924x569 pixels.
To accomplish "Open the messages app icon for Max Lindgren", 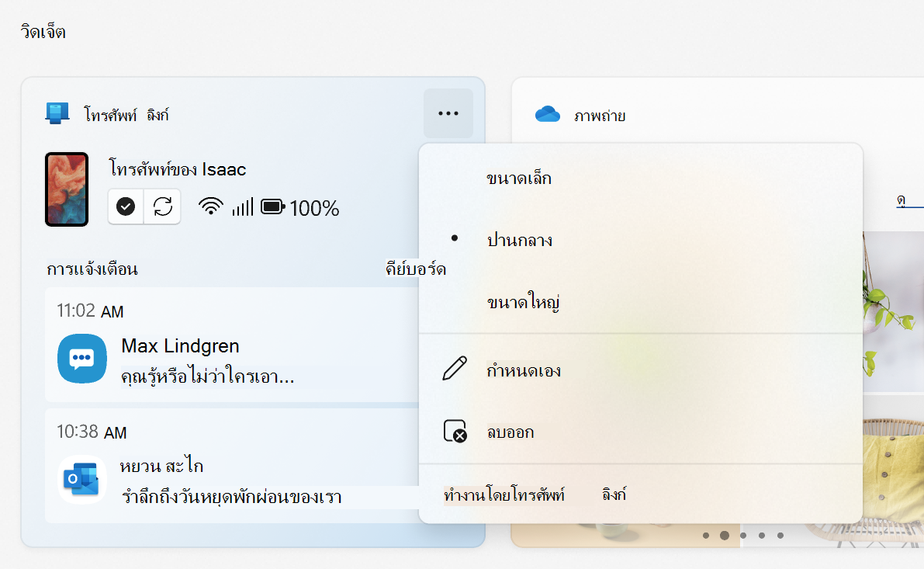I will (82, 359).
